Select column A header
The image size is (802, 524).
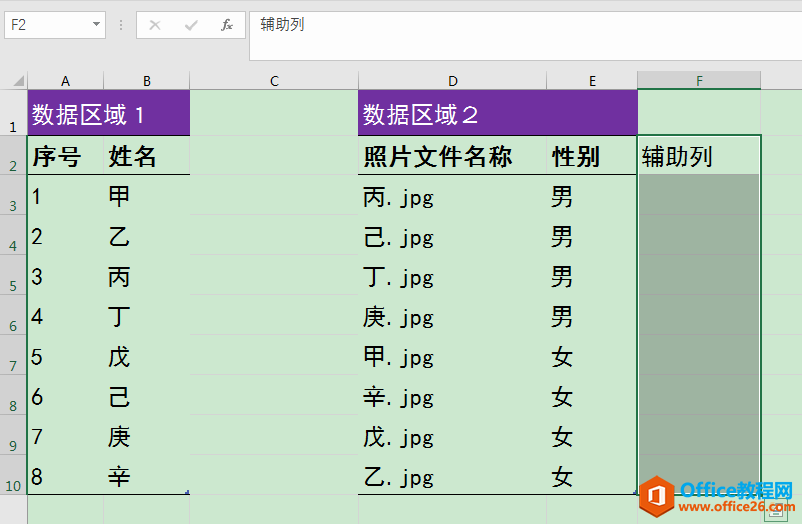pos(65,81)
